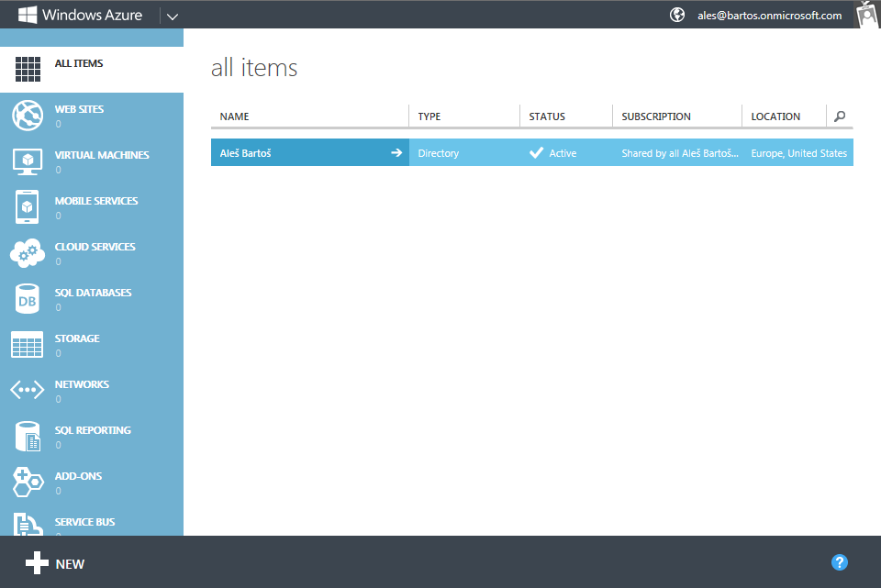The width and height of the screenshot is (881, 588).
Task: Open the SQL Reporting icon
Action: click(x=28, y=437)
